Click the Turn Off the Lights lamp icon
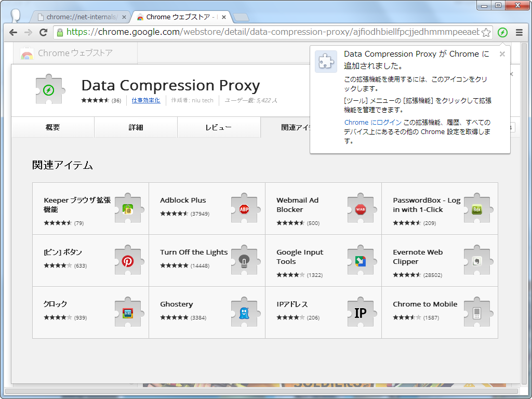The height and width of the screenshot is (399, 532). [x=244, y=261]
